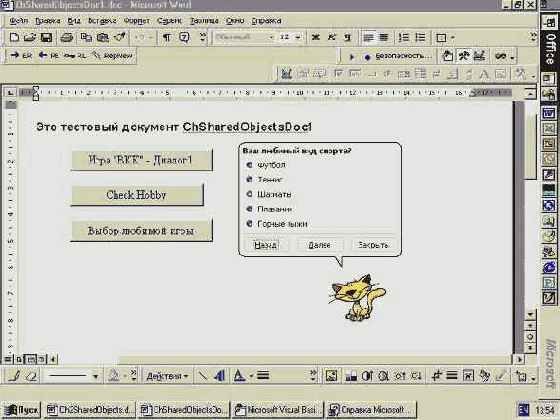The width and height of the screenshot is (560, 420).
Task: Select the Горные лыжи radio option
Action: click(277, 224)
